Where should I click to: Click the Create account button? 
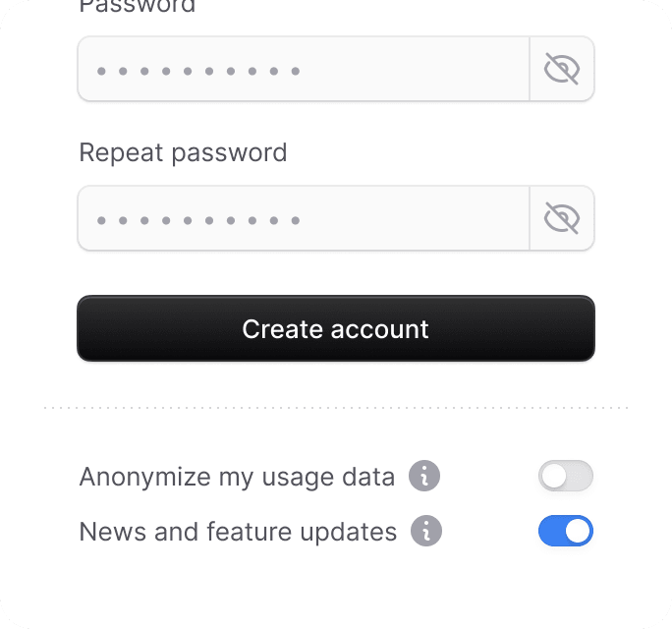[x=336, y=328]
